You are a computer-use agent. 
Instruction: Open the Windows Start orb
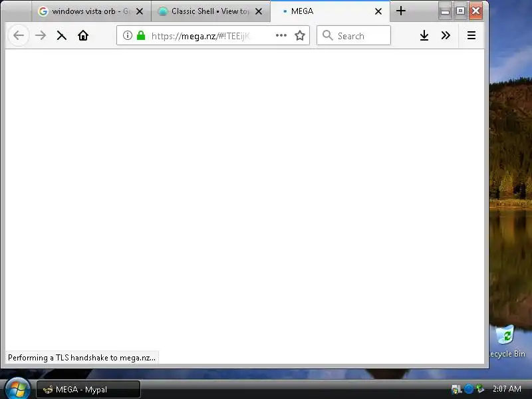click(x=18, y=389)
